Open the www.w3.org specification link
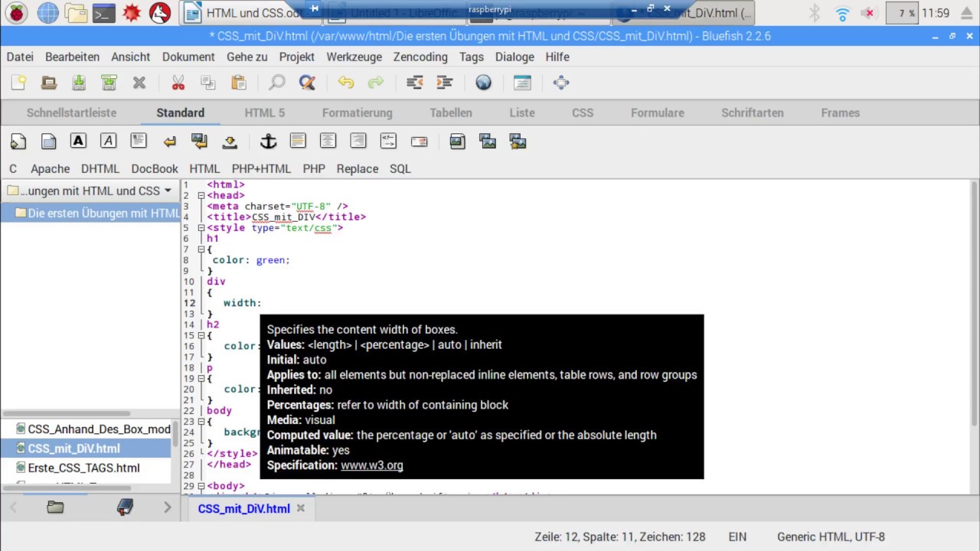The height and width of the screenshot is (551, 980). (x=372, y=465)
